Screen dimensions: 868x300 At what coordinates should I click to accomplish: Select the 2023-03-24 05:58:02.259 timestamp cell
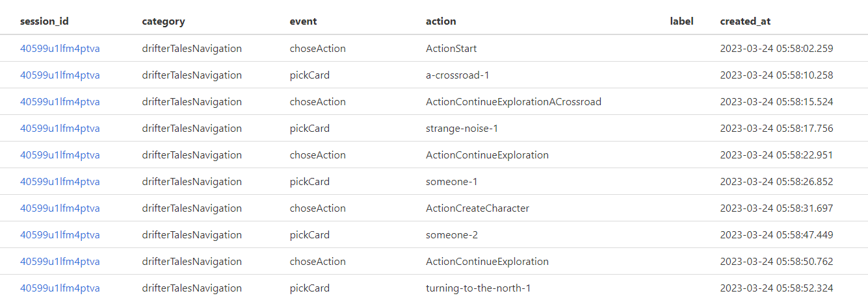(776, 48)
